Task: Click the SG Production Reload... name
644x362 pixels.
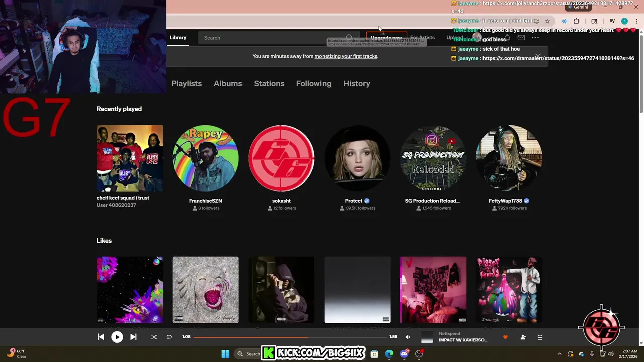Action: tap(432, 201)
